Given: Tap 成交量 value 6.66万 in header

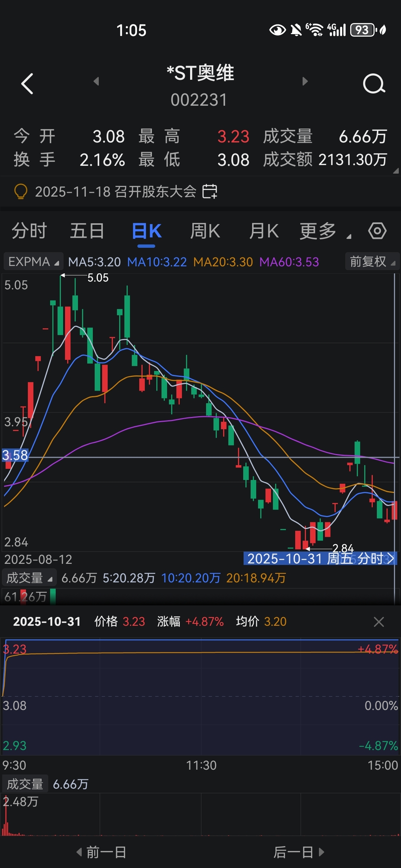Looking at the screenshot, I should [x=363, y=137].
